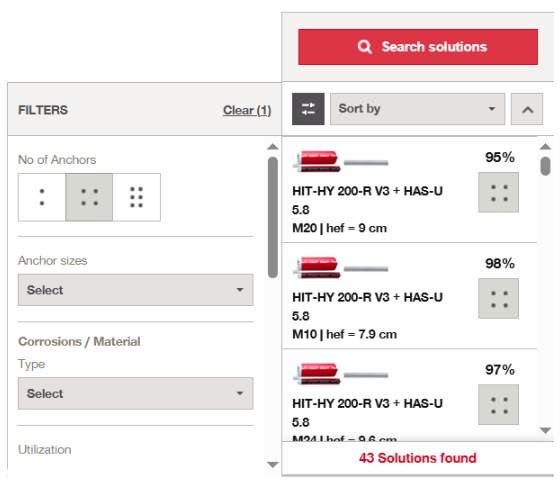Open the Sort by dropdown
Viewport: 560px width, 487px height.
(x=417, y=109)
